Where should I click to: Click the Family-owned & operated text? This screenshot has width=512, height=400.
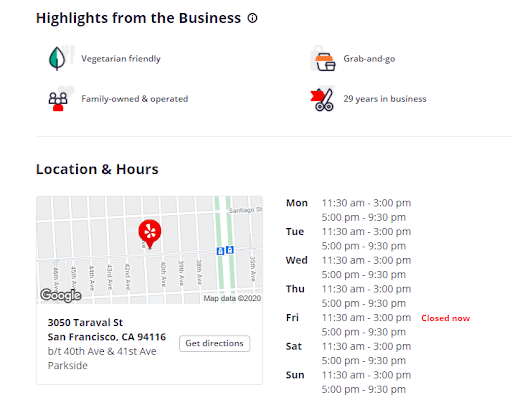(x=135, y=99)
